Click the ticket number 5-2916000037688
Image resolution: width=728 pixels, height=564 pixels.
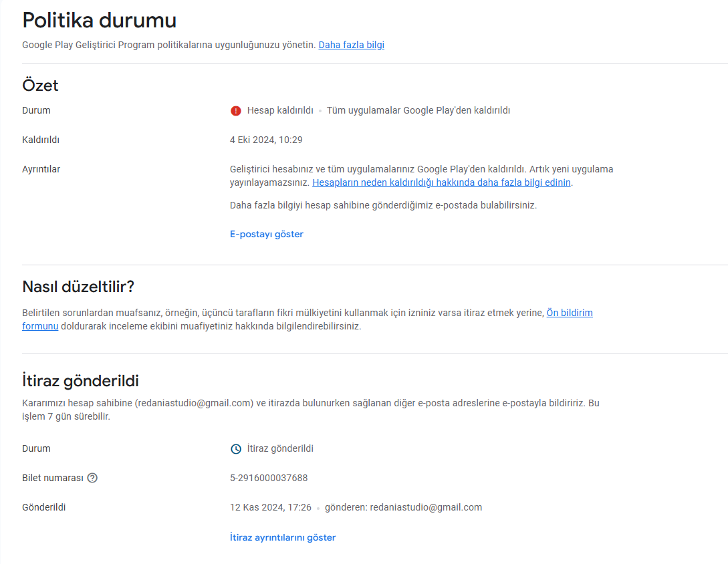pyautogui.click(x=269, y=478)
